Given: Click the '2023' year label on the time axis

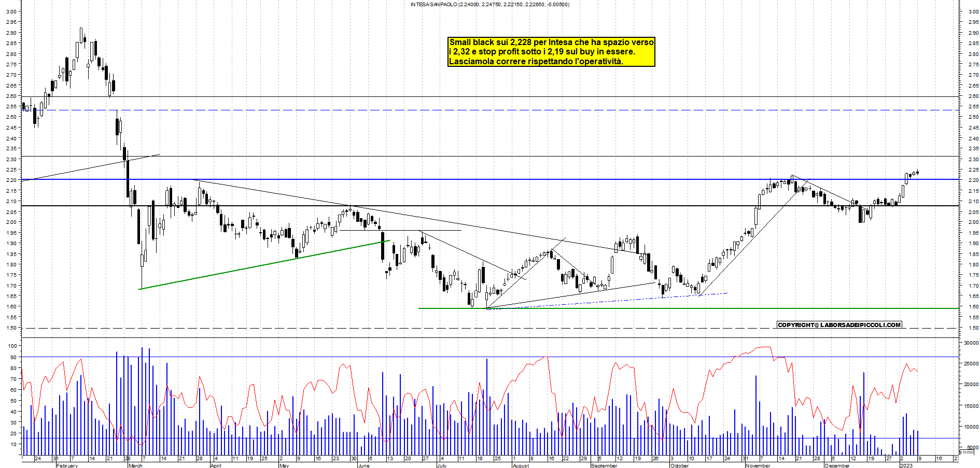Looking at the screenshot, I should coord(906,465).
